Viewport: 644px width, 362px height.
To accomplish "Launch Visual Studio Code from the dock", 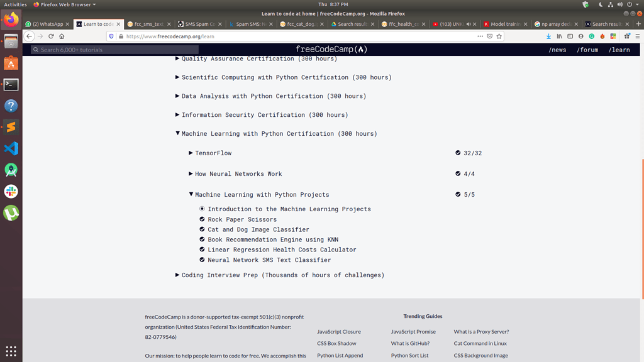I will pos(11,148).
